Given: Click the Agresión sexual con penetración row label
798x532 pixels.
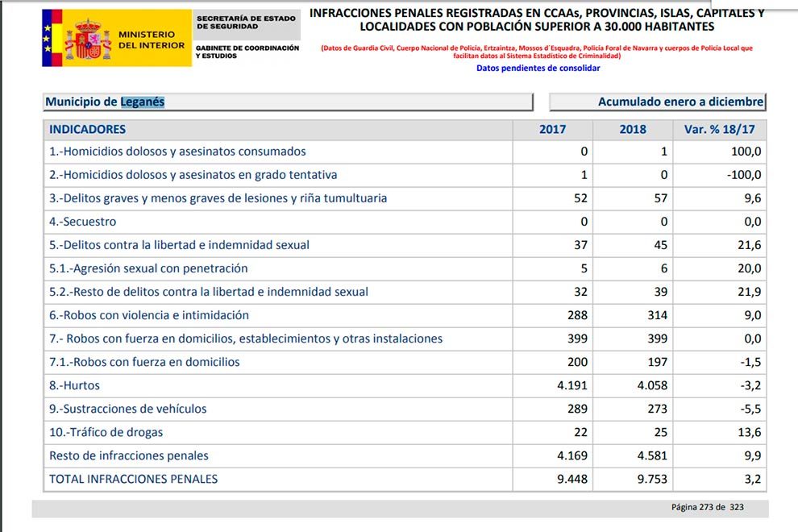Looking at the screenshot, I should click(148, 268).
